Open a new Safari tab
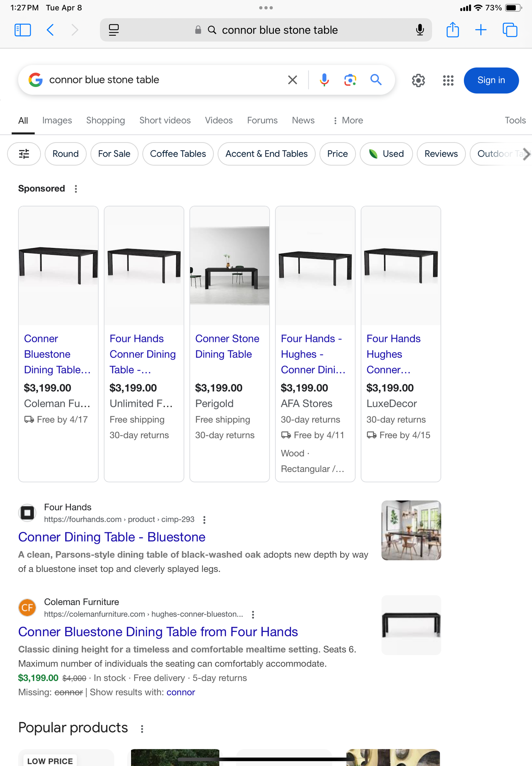 tap(481, 30)
